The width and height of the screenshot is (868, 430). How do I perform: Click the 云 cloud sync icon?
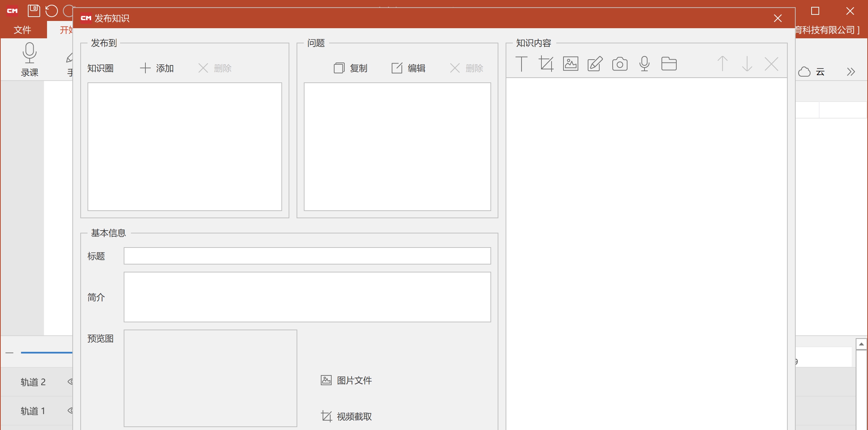tap(811, 72)
